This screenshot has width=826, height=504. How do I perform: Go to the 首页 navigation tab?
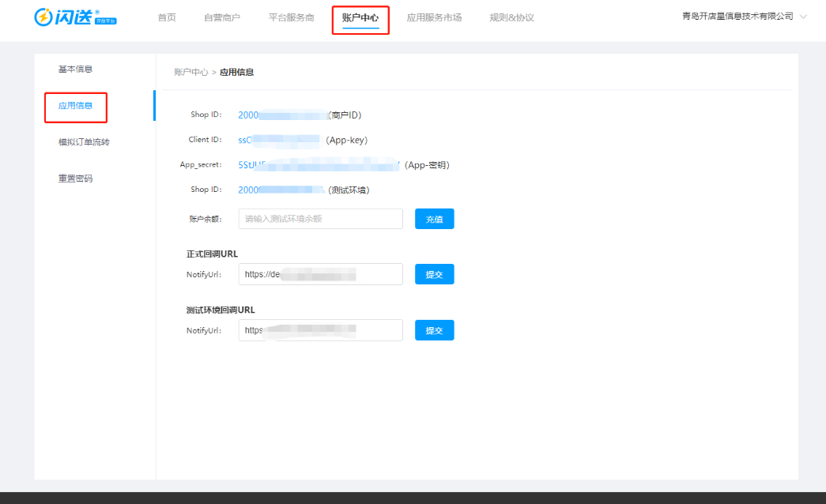[x=167, y=17]
